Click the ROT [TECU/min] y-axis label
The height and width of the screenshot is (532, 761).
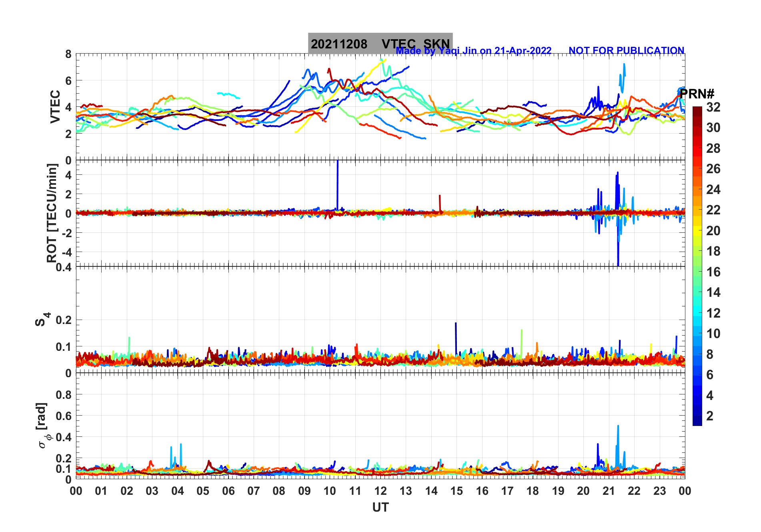52,213
